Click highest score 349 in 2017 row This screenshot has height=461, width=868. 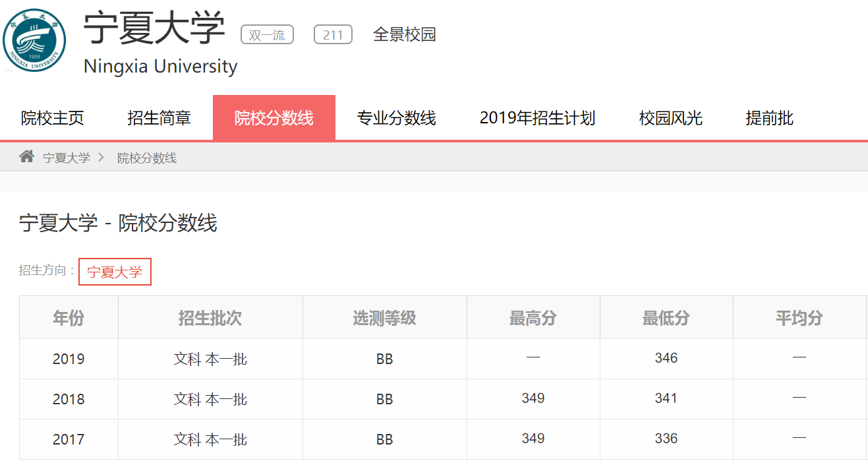(533, 438)
